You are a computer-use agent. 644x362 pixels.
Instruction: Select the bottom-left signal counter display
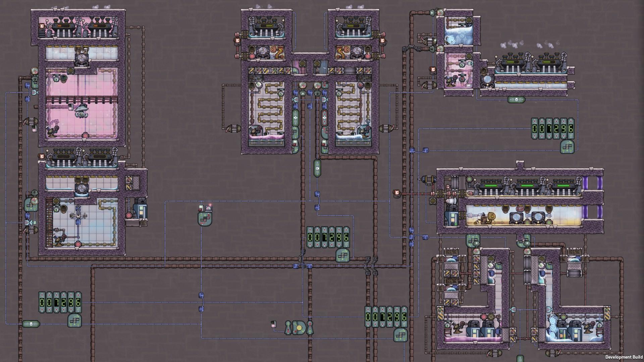click(x=60, y=302)
